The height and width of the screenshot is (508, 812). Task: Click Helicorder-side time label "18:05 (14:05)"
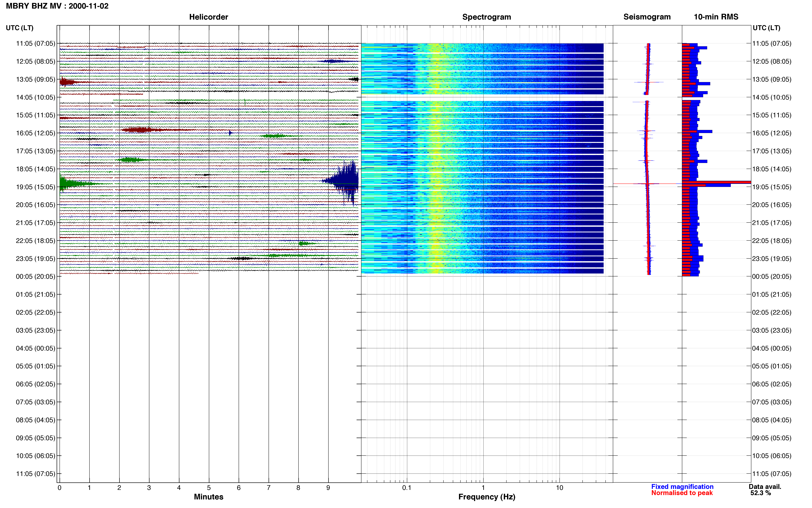(36, 169)
